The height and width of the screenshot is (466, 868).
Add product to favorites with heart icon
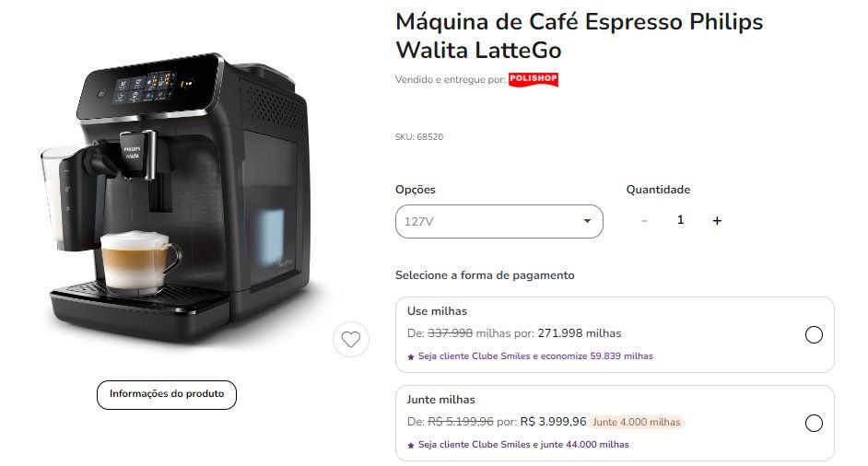350,339
